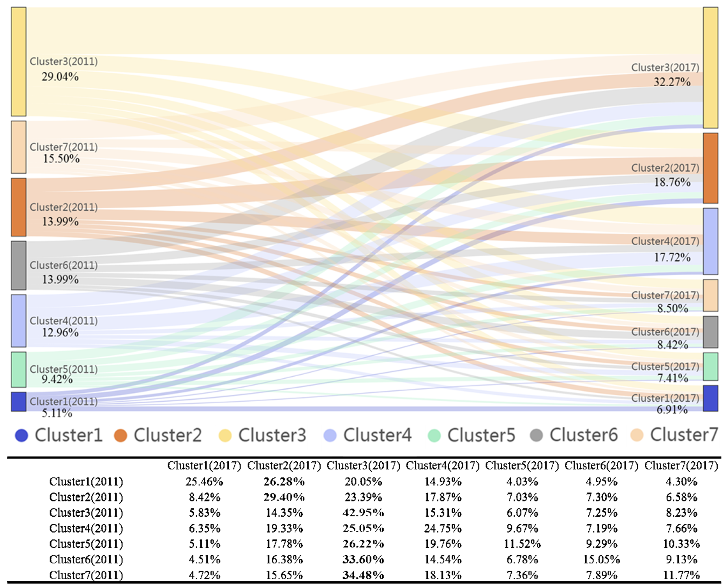The image size is (727, 588).
Task: Select the Cluster7(2011) peach node bar
Action: 19,147
